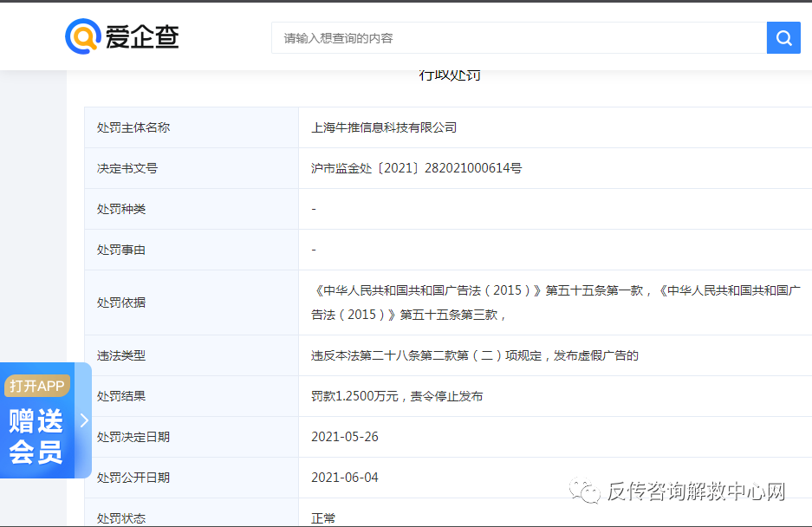This screenshot has width=812, height=527.
Task: Click the 处罚状态 value 正常
Action: coord(323,517)
